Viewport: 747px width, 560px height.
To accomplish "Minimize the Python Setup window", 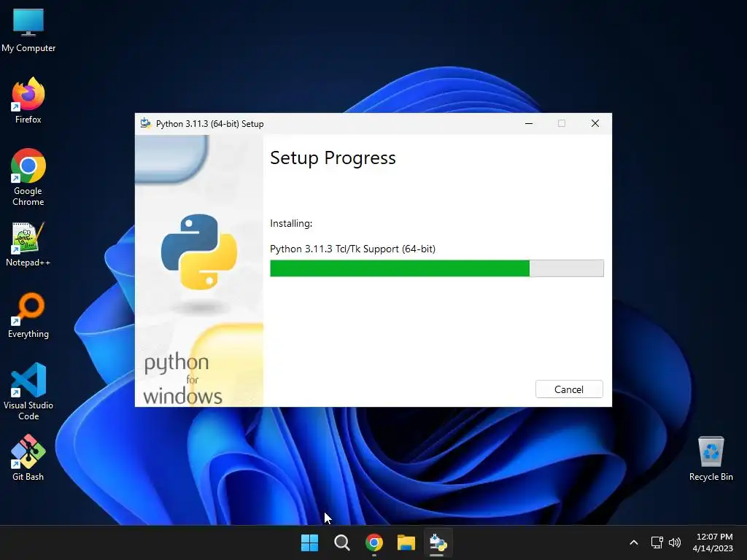I will tap(529, 124).
